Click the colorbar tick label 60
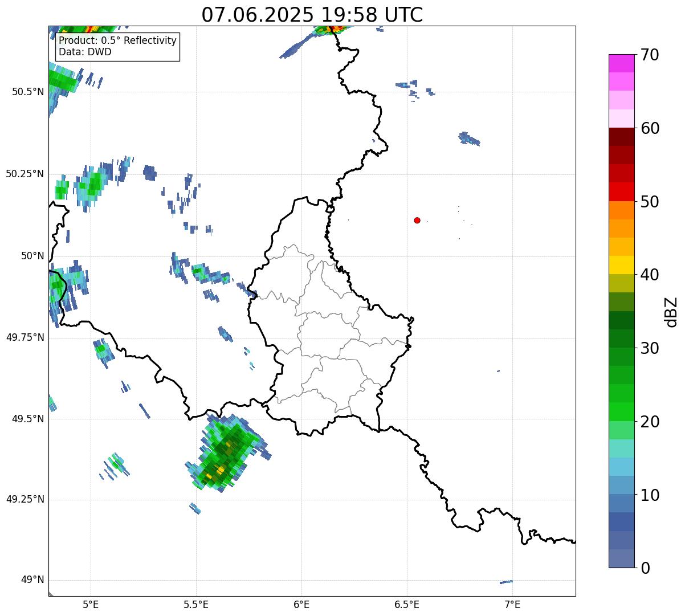This screenshot has width=685, height=616. (649, 128)
